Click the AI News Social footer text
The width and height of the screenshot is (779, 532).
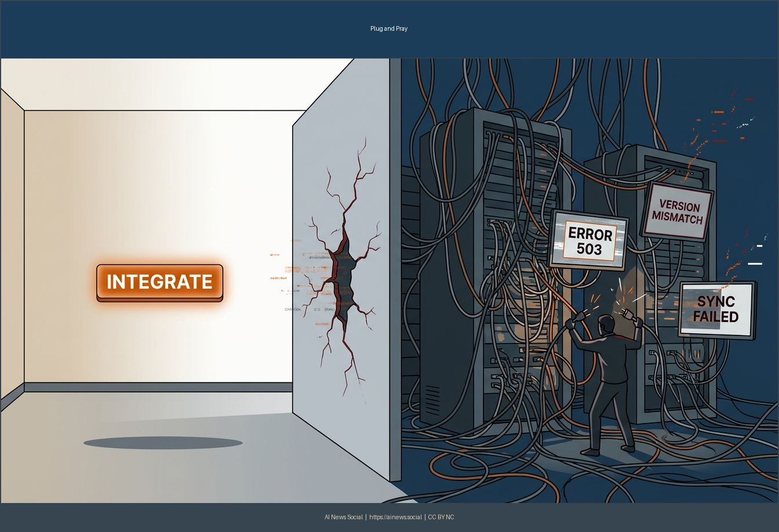pos(343,517)
